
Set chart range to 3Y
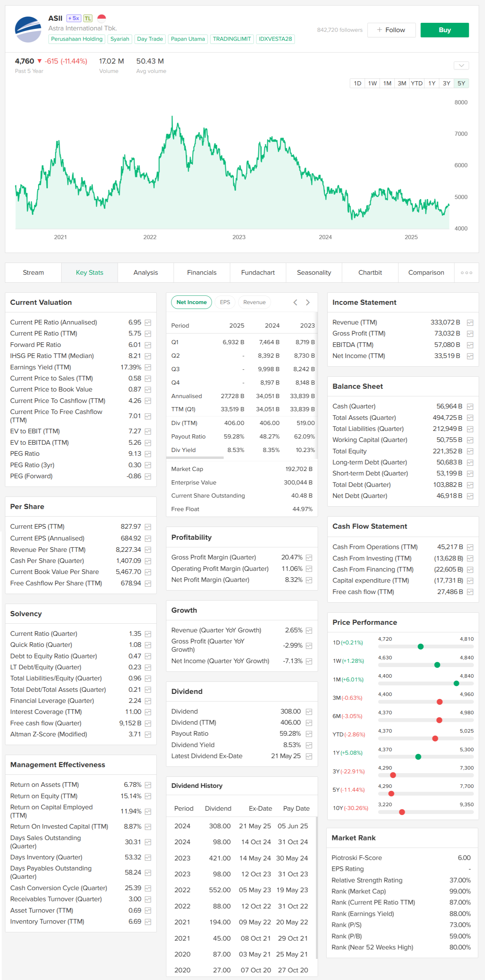click(446, 83)
